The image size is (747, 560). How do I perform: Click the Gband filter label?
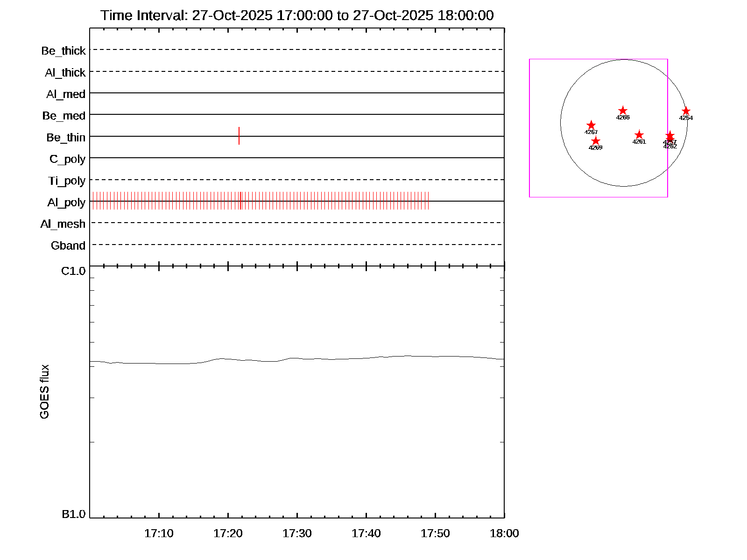[x=68, y=246]
